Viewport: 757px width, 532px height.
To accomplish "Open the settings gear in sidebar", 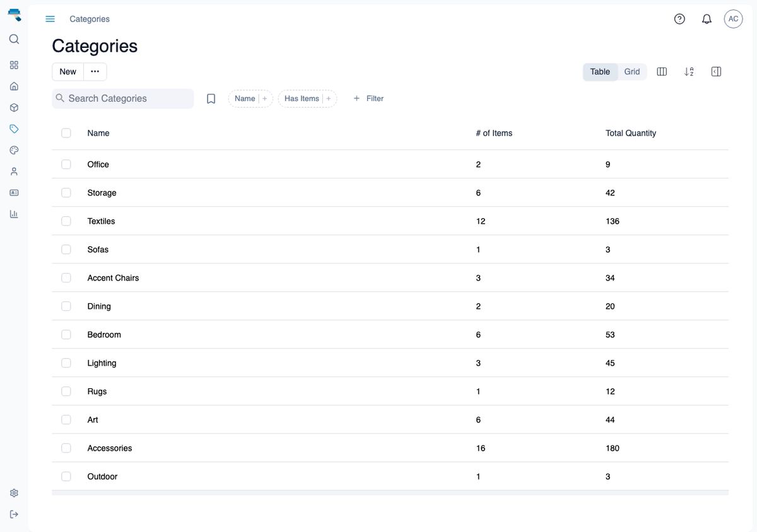I will 14,493.
